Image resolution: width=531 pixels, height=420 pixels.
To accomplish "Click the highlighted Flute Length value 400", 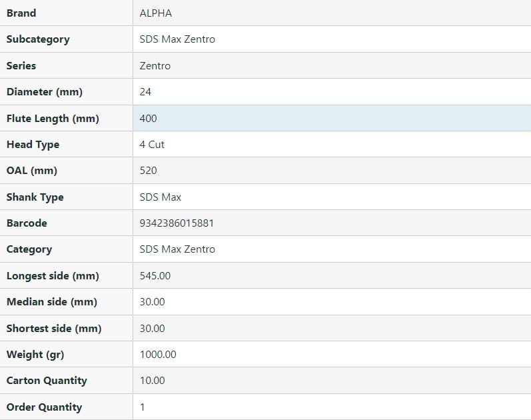I will [149, 118].
